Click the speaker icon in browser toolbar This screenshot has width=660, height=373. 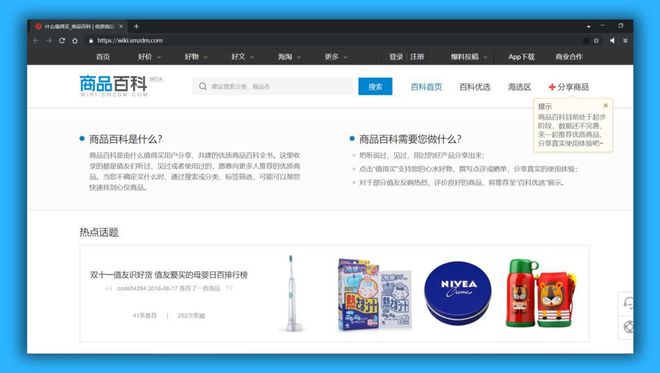tap(612, 40)
